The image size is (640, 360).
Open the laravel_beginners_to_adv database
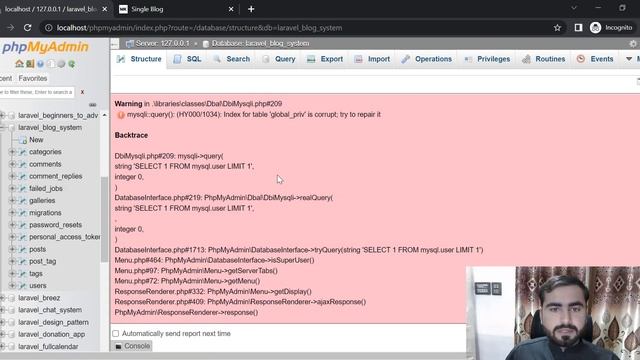(58, 116)
